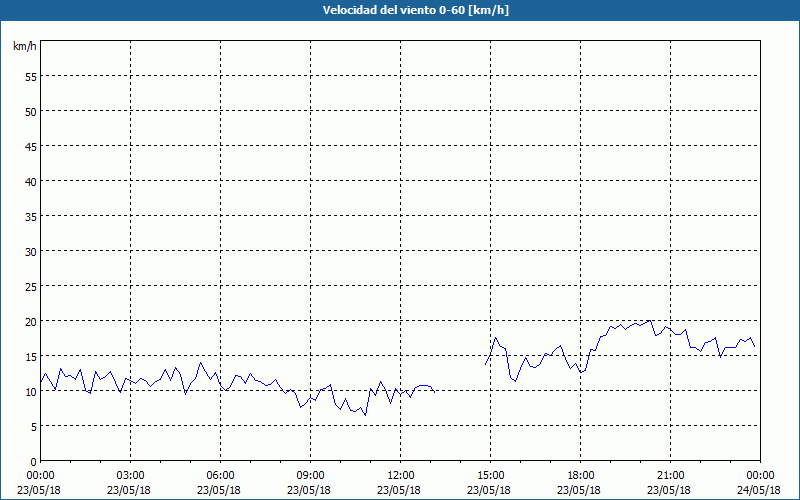The height and width of the screenshot is (500, 800).
Task: Click the "23/05/18" date under 15:00
Action: coord(489,490)
